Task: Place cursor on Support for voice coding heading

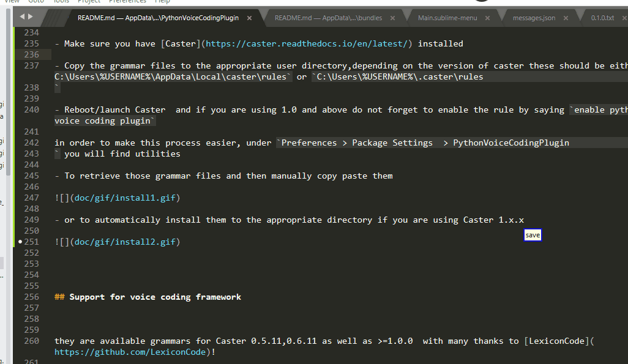Action: tap(155, 297)
